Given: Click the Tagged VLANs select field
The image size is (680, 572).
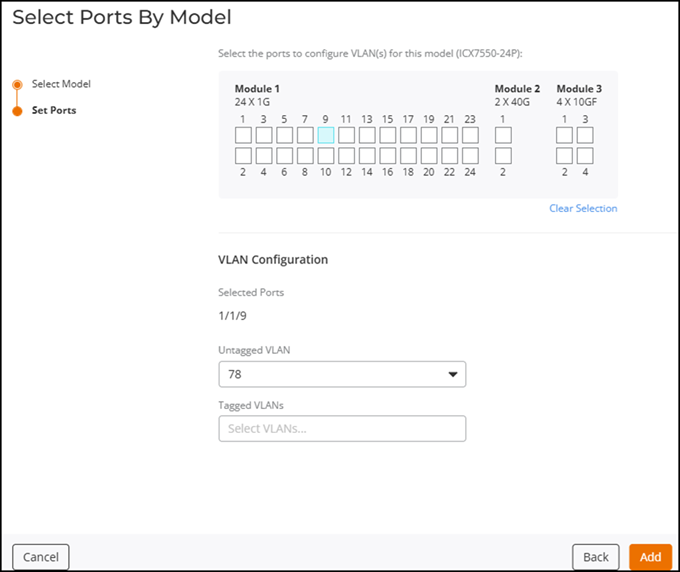Looking at the screenshot, I should click(x=342, y=429).
